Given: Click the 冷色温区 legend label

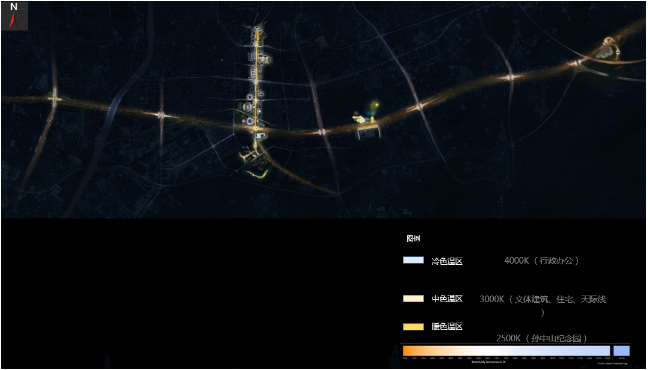Looking at the screenshot, I should pos(447,261).
